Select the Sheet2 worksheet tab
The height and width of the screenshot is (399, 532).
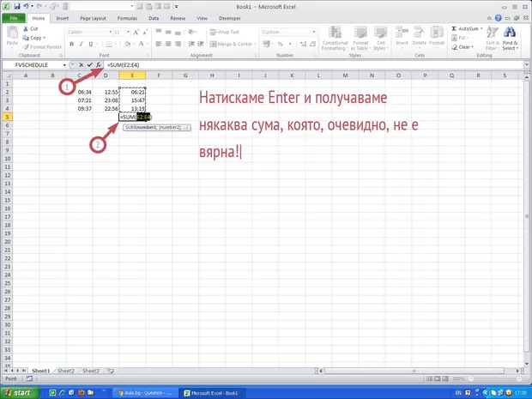(x=66, y=371)
